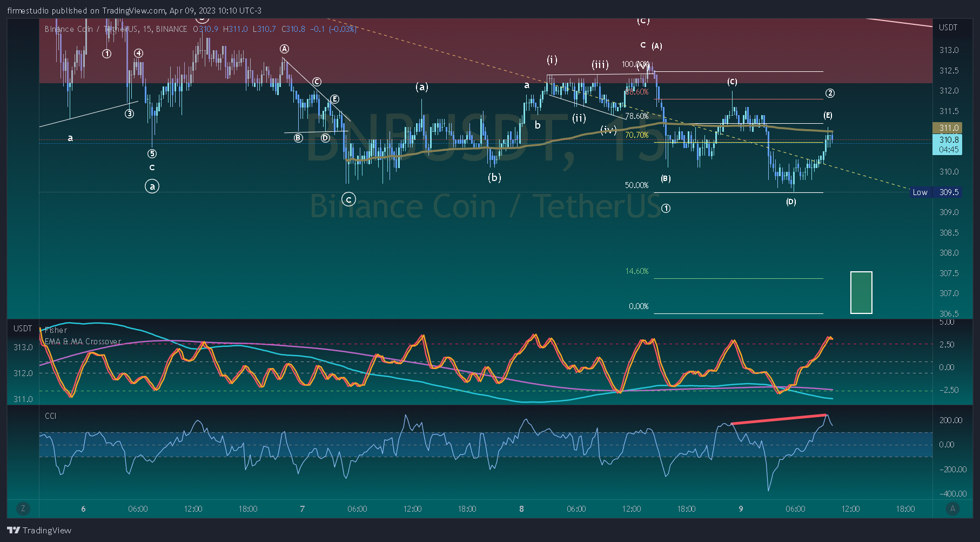The width and height of the screenshot is (980, 542).
Task: Click the 5.00 value on Fisher scale
Action: click(x=947, y=322)
